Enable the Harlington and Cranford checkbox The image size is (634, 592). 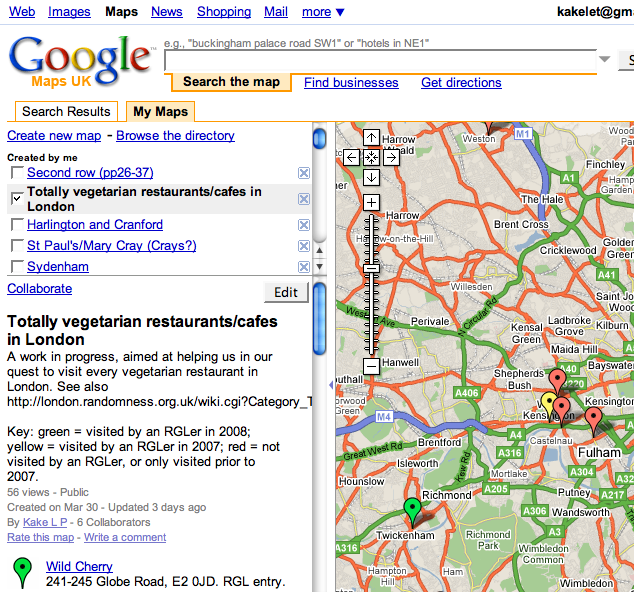pos(17,225)
